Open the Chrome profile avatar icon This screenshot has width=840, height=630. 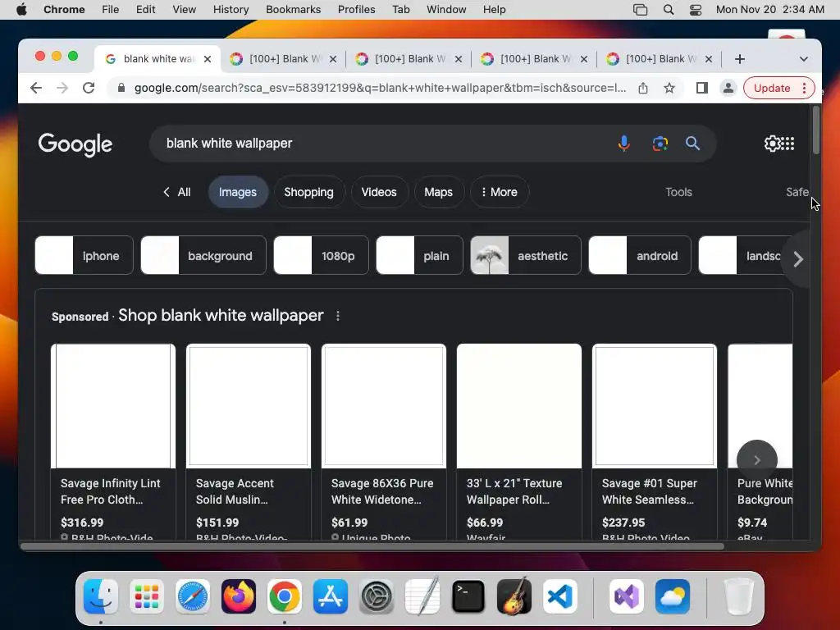pos(728,88)
